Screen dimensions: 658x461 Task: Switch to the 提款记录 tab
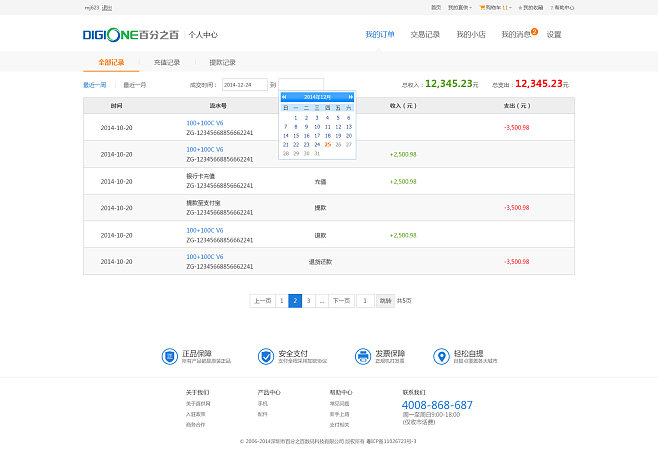[222, 62]
